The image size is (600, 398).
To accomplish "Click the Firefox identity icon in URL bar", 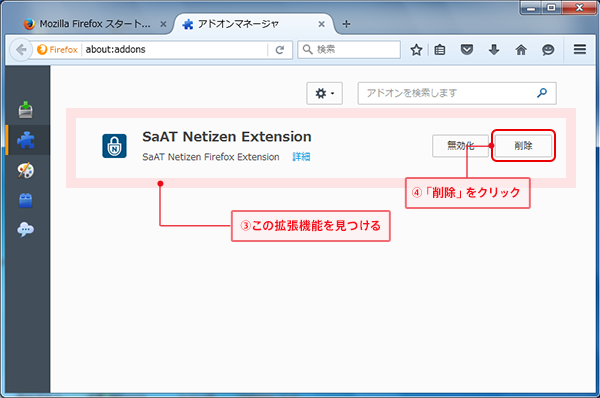I will (57, 49).
